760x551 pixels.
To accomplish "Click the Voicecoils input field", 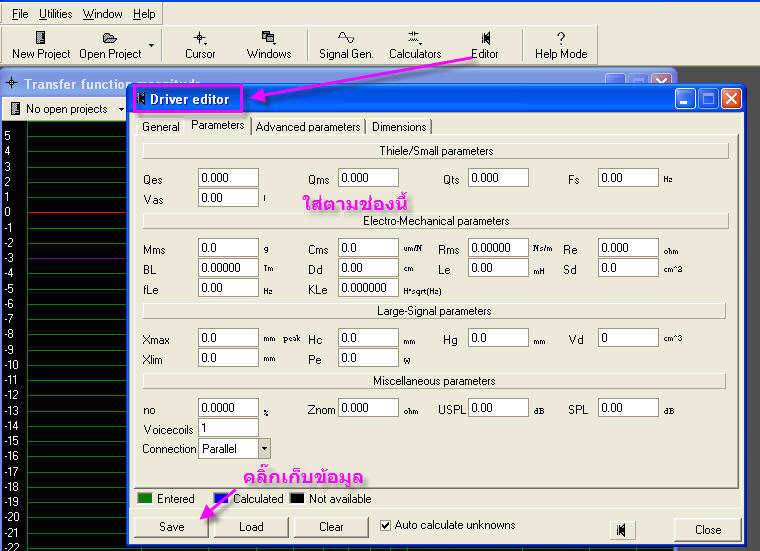I will 228,427.
